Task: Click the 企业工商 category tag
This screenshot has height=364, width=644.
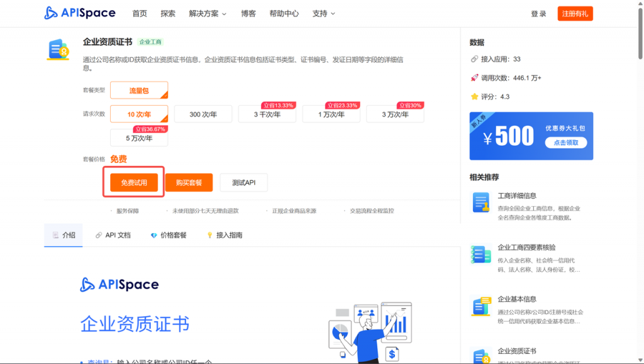Action: 150,42
